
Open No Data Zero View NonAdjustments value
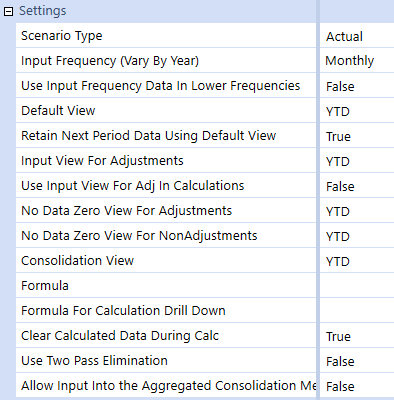pyautogui.click(x=357, y=236)
